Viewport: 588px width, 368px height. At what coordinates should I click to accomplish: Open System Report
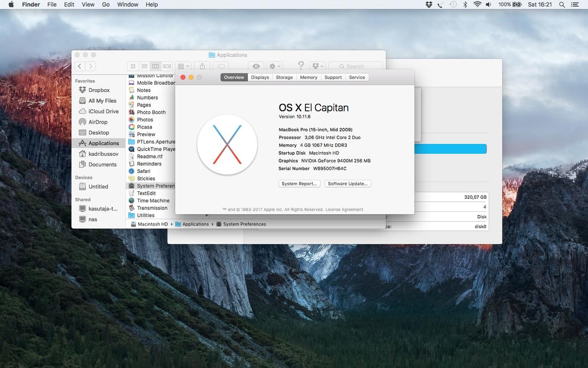click(299, 184)
